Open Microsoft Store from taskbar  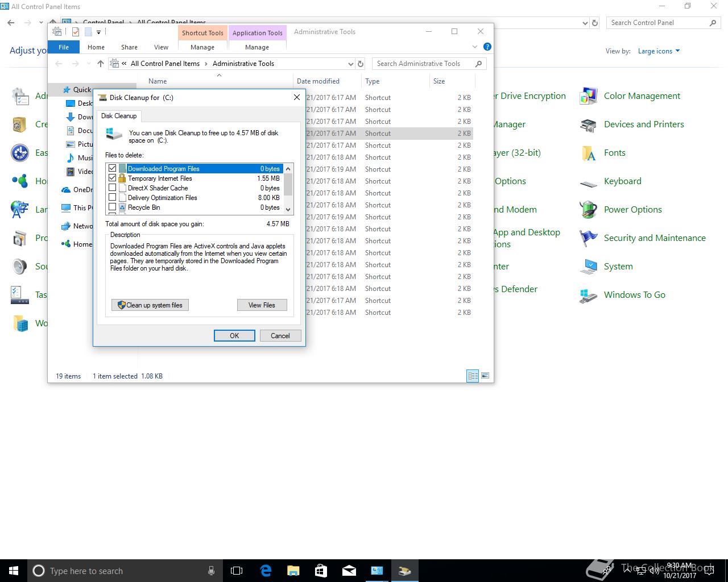click(x=321, y=571)
